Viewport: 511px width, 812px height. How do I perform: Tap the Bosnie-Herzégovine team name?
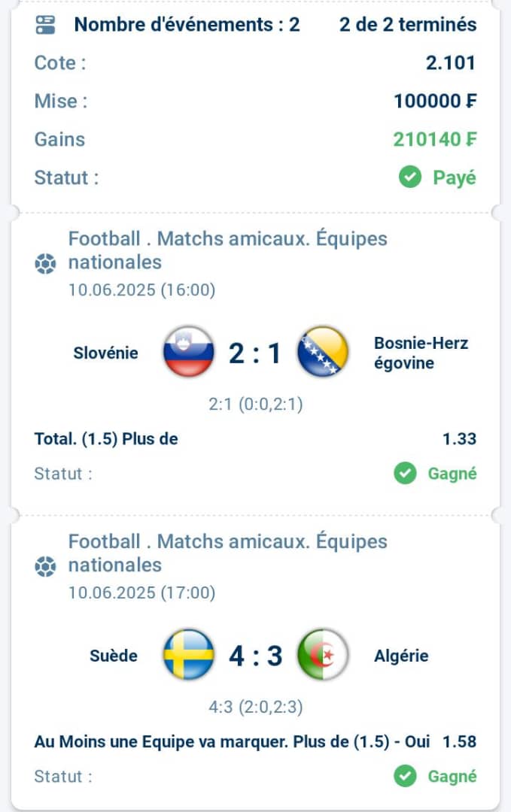(x=421, y=353)
